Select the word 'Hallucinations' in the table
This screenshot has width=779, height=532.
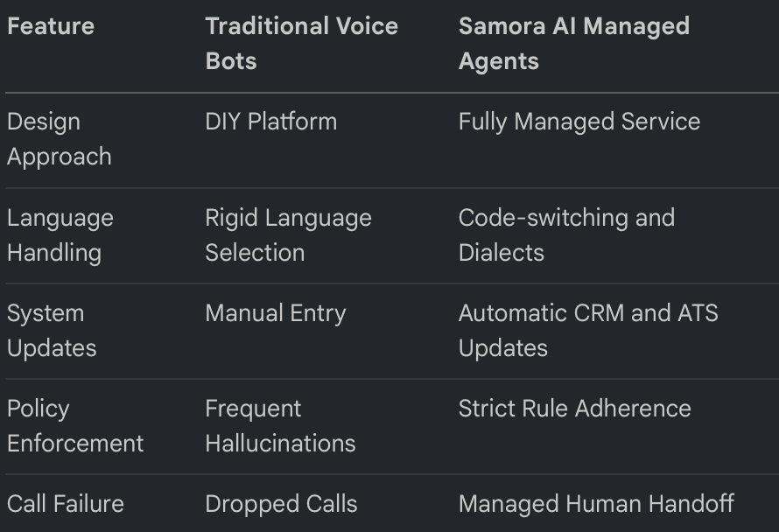pyautogui.click(x=280, y=444)
